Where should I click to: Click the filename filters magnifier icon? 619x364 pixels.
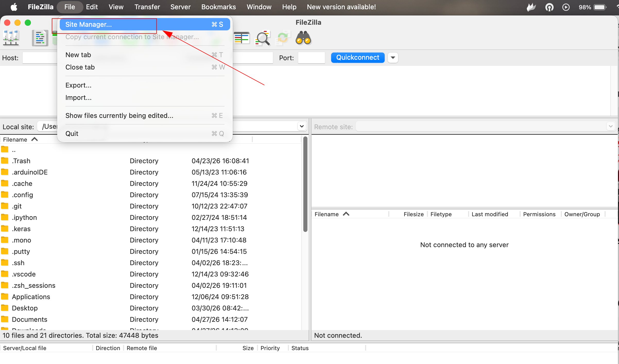[263, 38]
